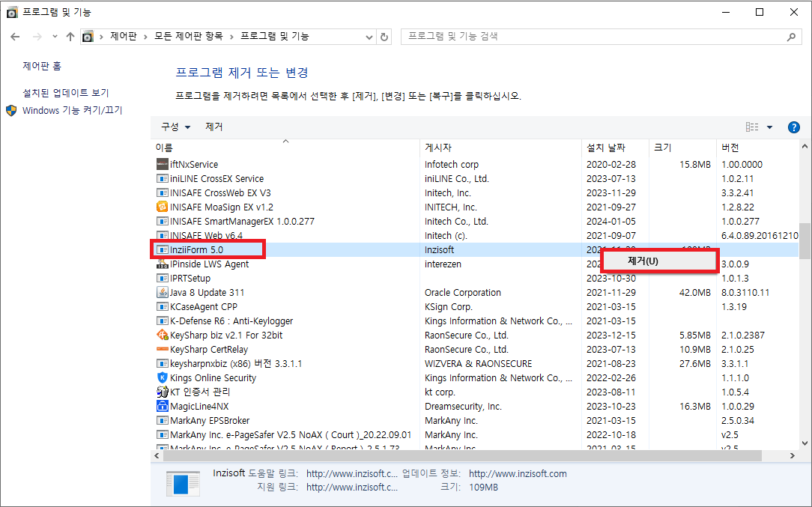Open the 구성 dropdown menu
The height and width of the screenshot is (507, 812).
175,127
